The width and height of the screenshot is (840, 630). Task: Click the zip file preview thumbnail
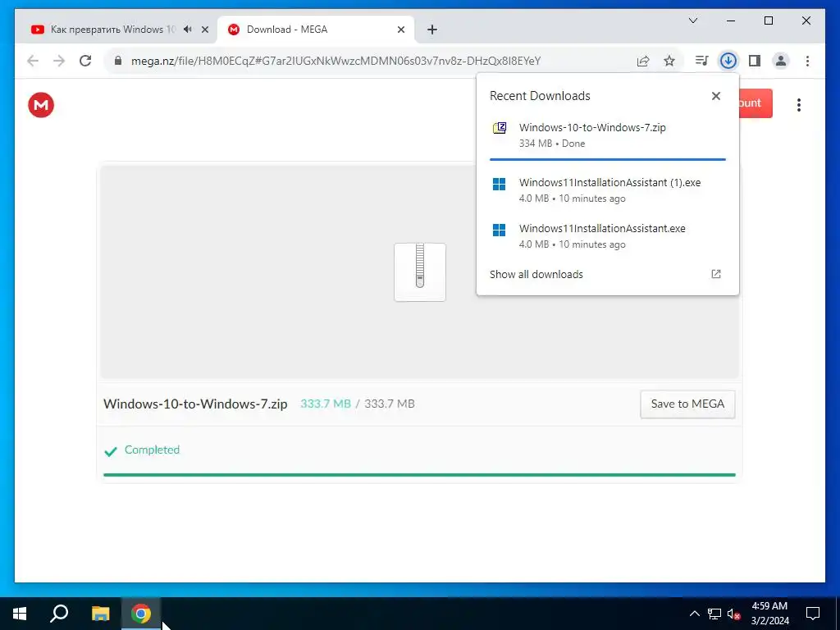[420, 272]
